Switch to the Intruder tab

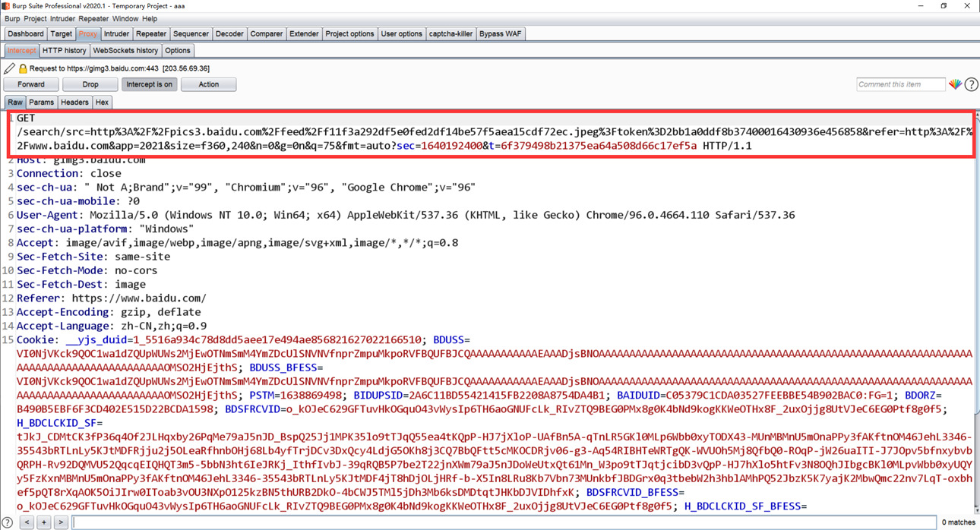click(116, 33)
